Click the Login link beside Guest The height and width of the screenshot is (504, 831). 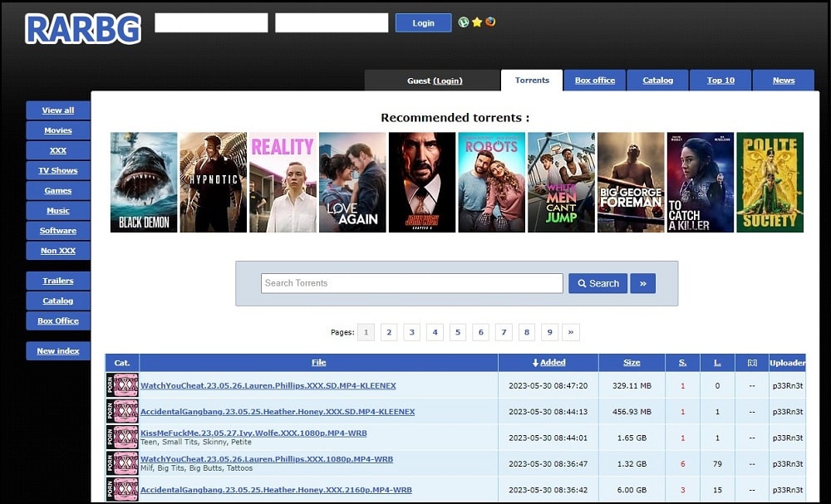(x=448, y=81)
